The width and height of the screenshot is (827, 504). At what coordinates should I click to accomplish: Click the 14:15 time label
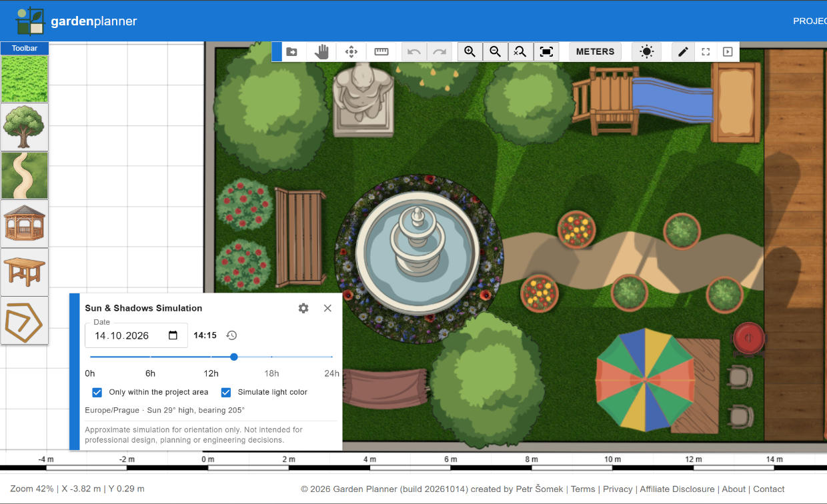click(205, 335)
